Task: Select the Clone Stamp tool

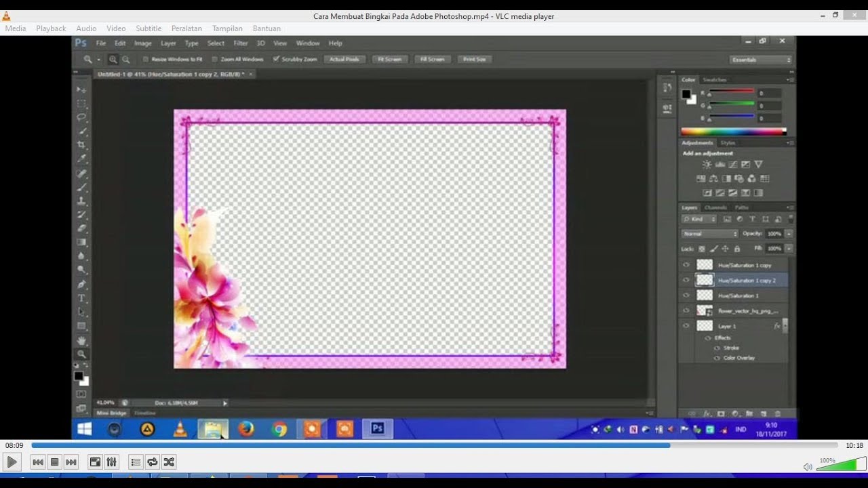Action: pos(81,201)
